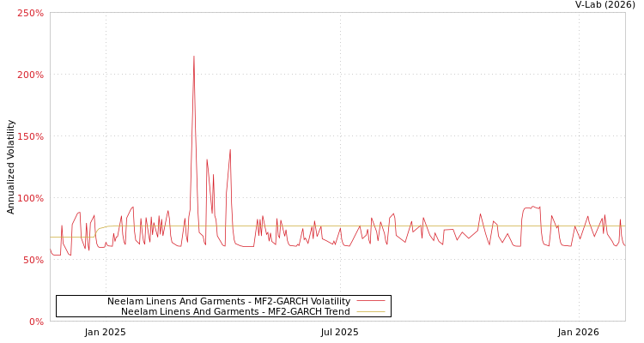644x343 pixels.
Task: Click the 150% y-axis label
Action: coord(30,136)
